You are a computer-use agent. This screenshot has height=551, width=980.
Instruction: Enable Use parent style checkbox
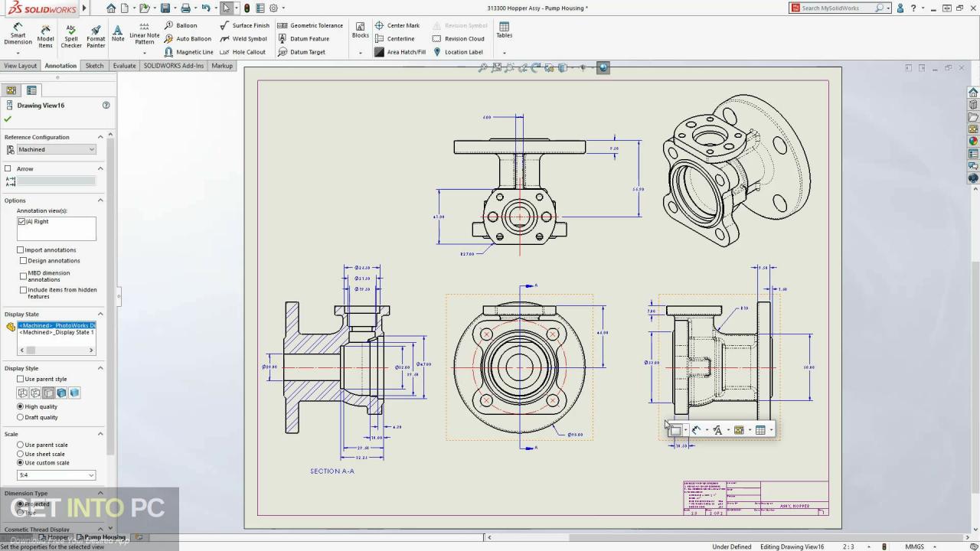[21, 379]
